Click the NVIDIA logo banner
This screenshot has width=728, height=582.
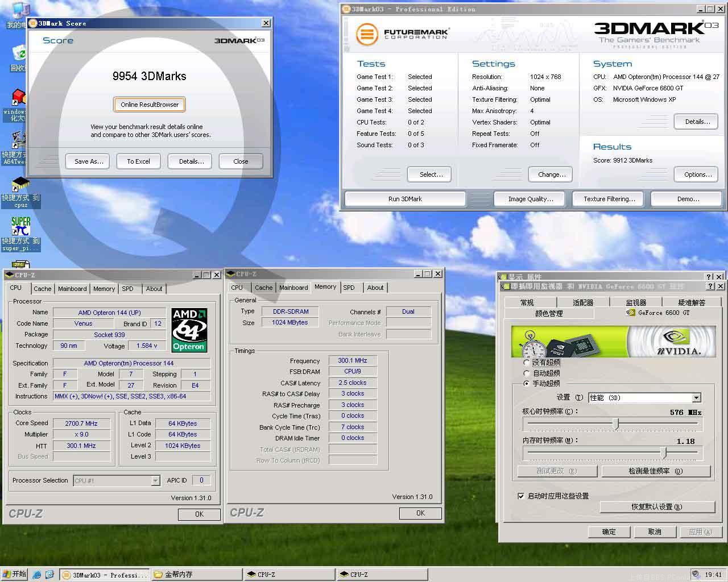pyautogui.click(x=614, y=342)
